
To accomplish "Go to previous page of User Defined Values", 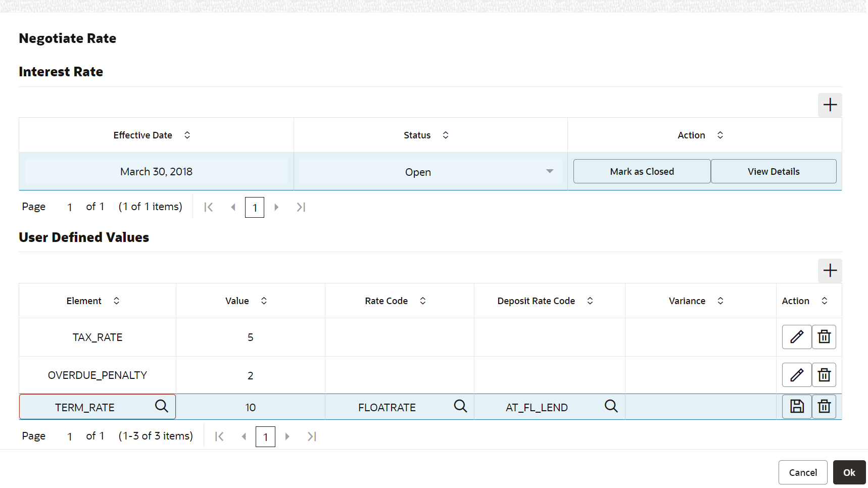I will (244, 436).
